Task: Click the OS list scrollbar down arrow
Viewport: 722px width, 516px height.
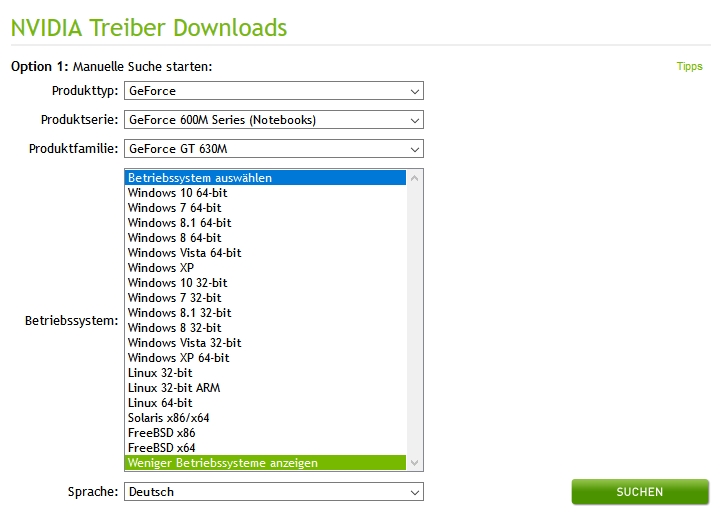Action: [414, 463]
